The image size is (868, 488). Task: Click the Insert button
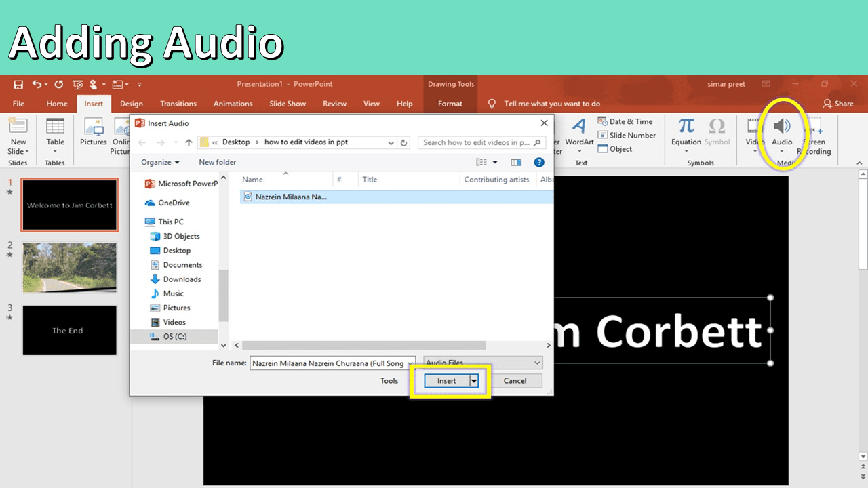447,381
